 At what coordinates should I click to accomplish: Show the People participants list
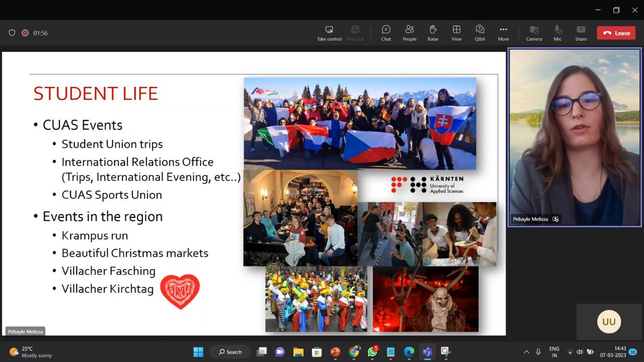(x=410, y=33)
